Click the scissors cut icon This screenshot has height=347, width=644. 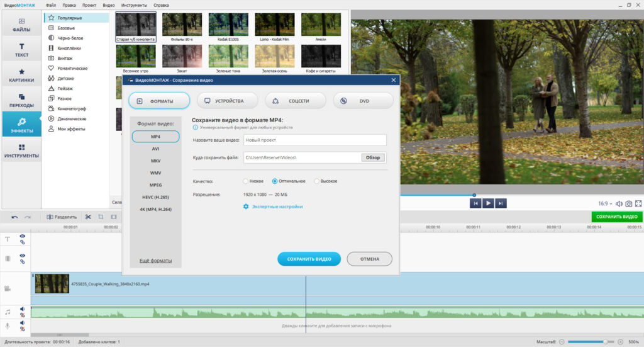[88, 217]
